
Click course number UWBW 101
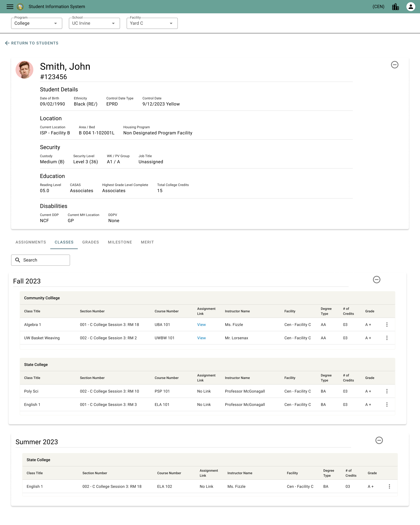click(x=164, y=338)
